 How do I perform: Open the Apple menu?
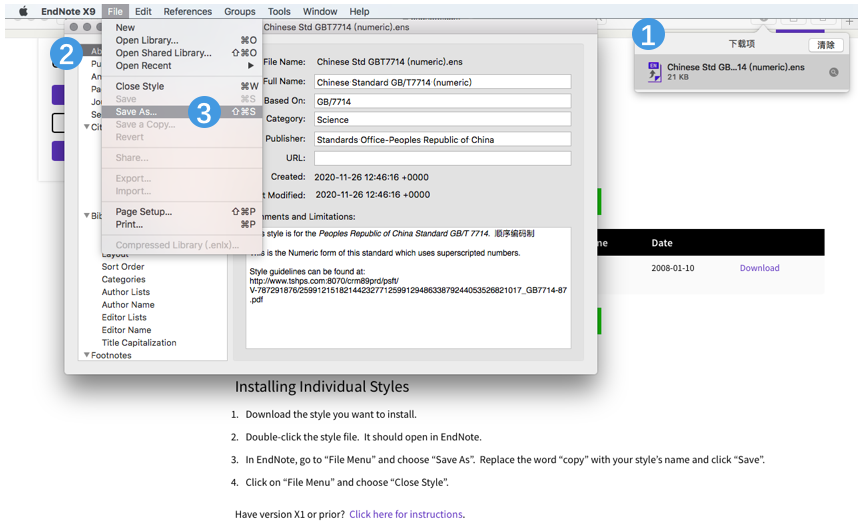[23, 12]
